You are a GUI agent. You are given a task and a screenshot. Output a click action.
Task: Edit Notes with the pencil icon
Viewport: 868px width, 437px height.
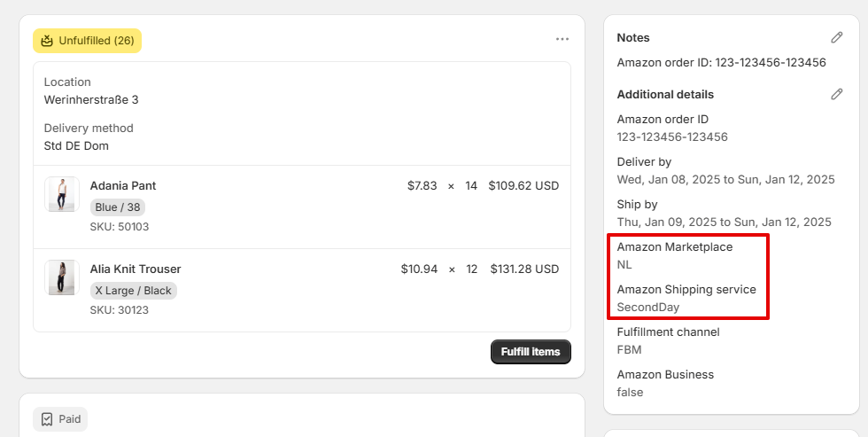836,37
